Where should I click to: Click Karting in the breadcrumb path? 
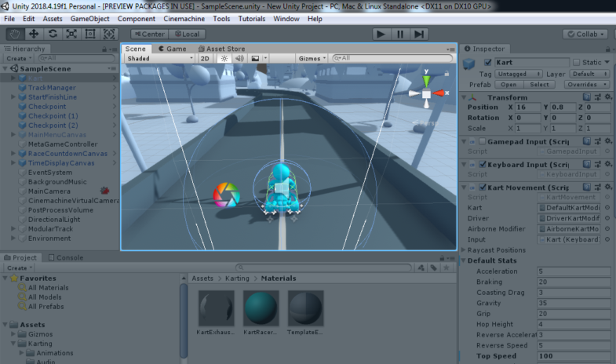[237, 278]
